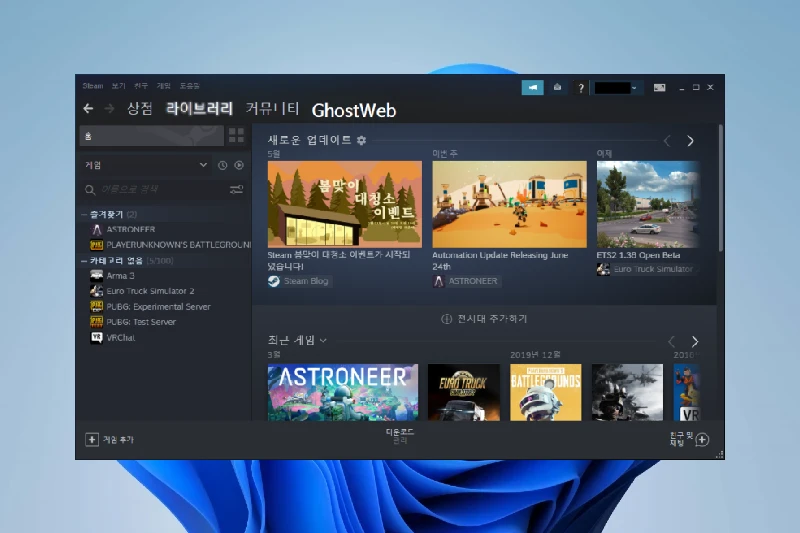This screenshot has width=800, height=533.
Task: Click the ready-to-play filter icon
Action: coord(238,165)
